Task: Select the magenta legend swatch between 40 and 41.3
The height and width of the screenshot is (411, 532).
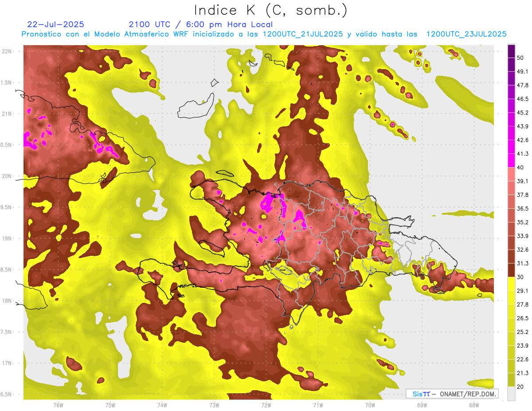Action: coord(511,160)
